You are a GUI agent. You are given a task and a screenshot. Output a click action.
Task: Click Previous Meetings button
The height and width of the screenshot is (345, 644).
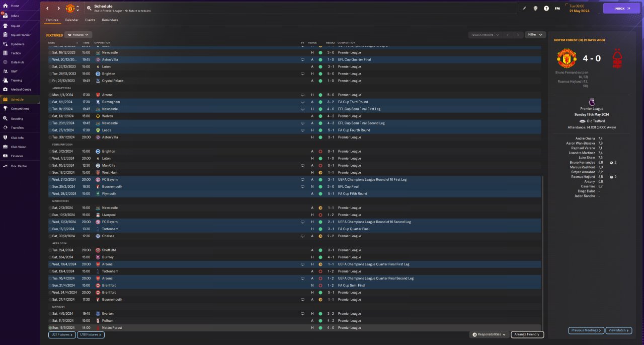[586, 330]
